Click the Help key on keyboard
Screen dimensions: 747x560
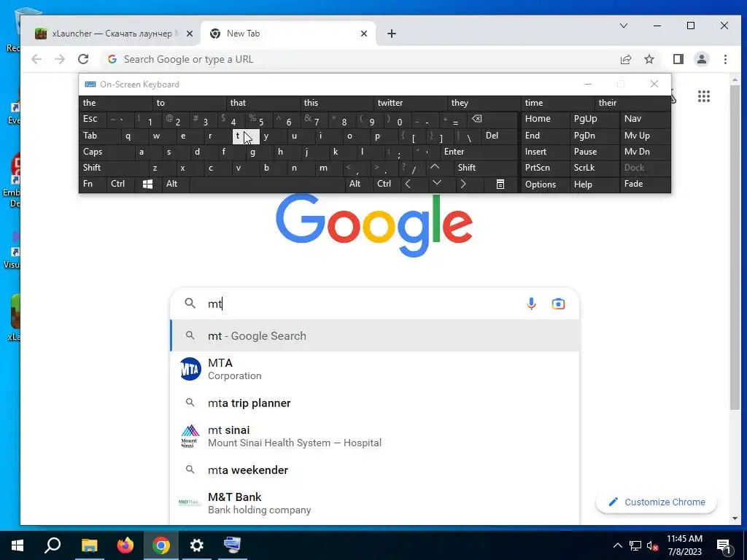click(x=595, y=184)
